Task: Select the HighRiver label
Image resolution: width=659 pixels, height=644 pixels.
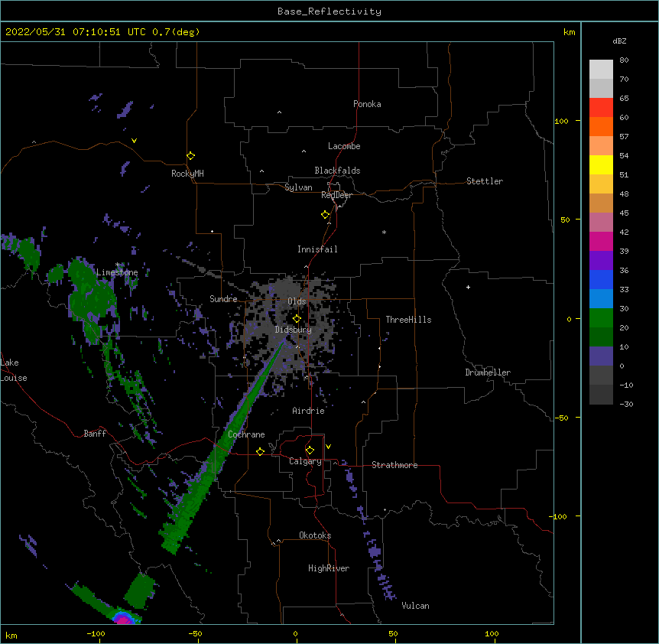Action: [x=329, y=568]
